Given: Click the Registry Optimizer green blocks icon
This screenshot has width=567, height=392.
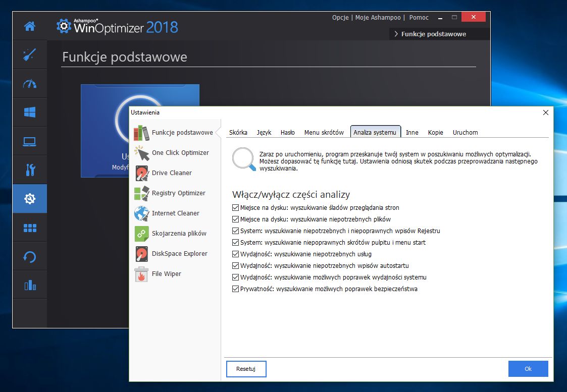Looking at the screenshot, I should 141,193.
